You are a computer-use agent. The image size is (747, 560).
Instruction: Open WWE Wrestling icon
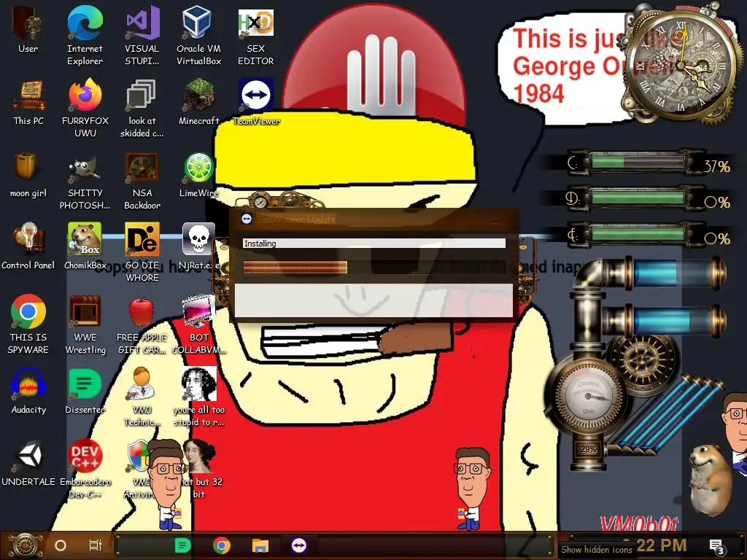click(x=85, y=324)
